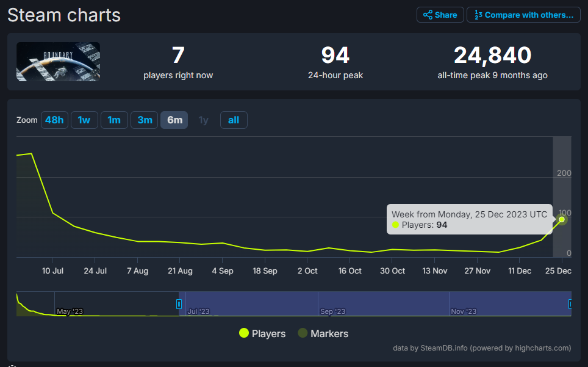Select the 1w zoom range

84,120
